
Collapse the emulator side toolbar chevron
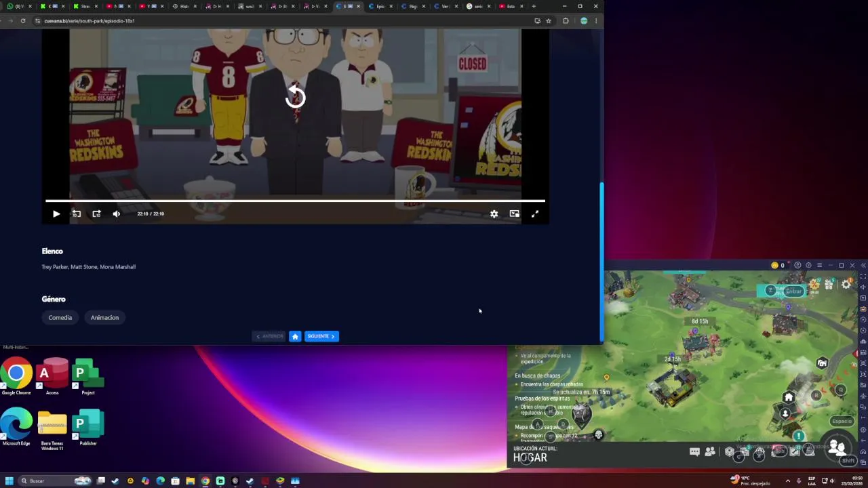pyautogui.click(x=863, y=265)
